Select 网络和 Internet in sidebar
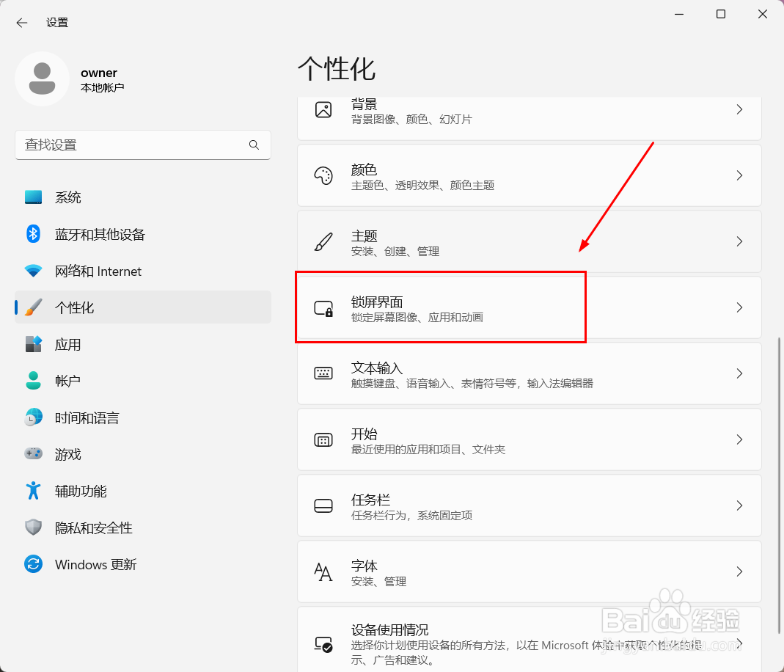 point(98,271)
